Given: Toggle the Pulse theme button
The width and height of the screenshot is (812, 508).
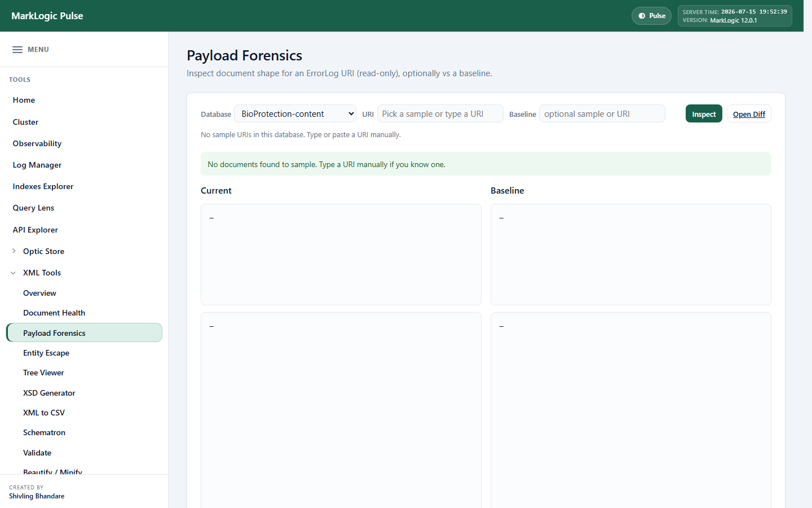Looking at the screenshot, I should point(651,16).
